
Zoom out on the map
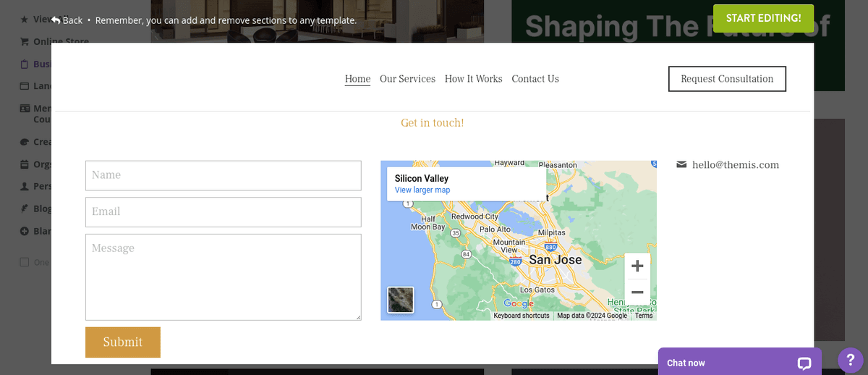637,292
